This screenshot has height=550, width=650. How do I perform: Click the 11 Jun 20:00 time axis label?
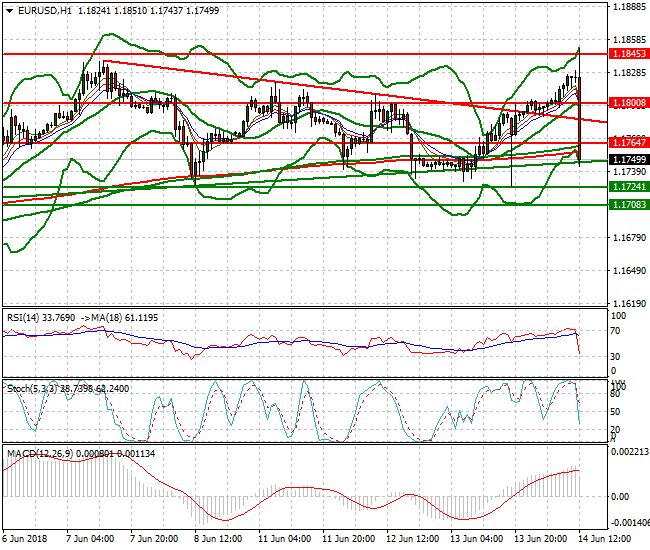click(x=348, y=539)
